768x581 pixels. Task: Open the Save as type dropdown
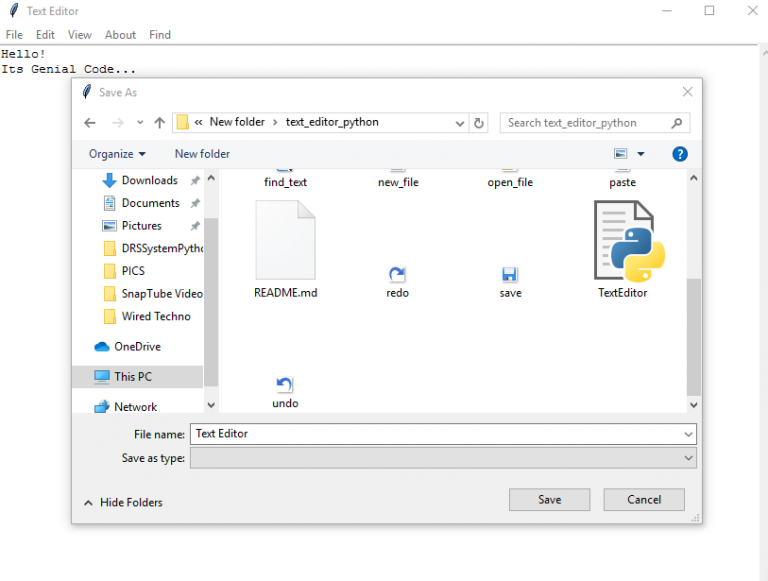click(442, 458)
